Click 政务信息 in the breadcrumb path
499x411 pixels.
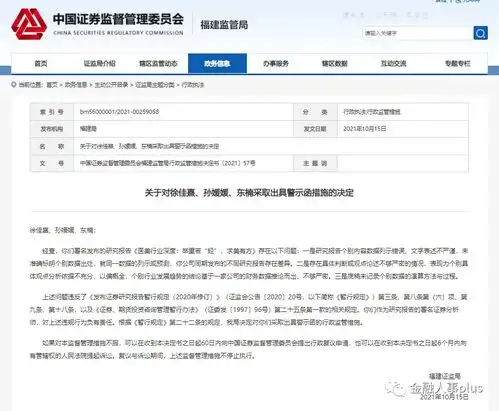tap(76, 85)
